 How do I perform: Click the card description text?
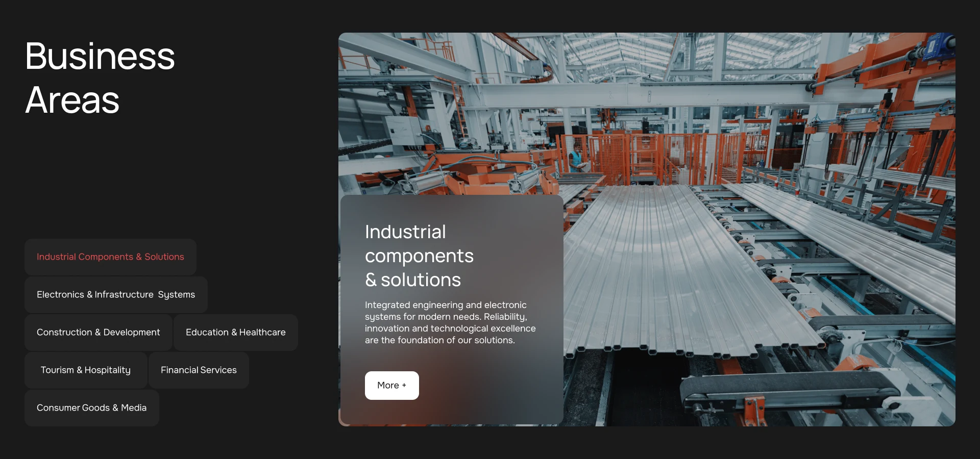point(450,322)
